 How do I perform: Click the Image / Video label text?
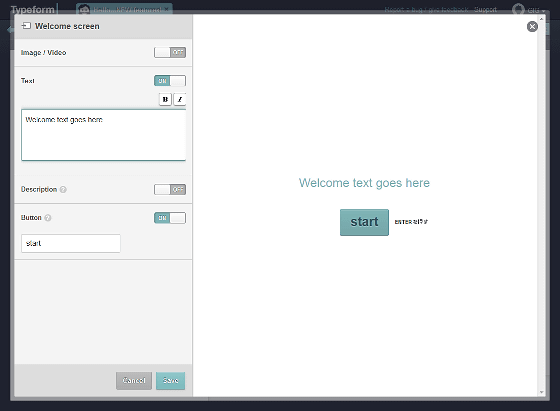(43, 52)
